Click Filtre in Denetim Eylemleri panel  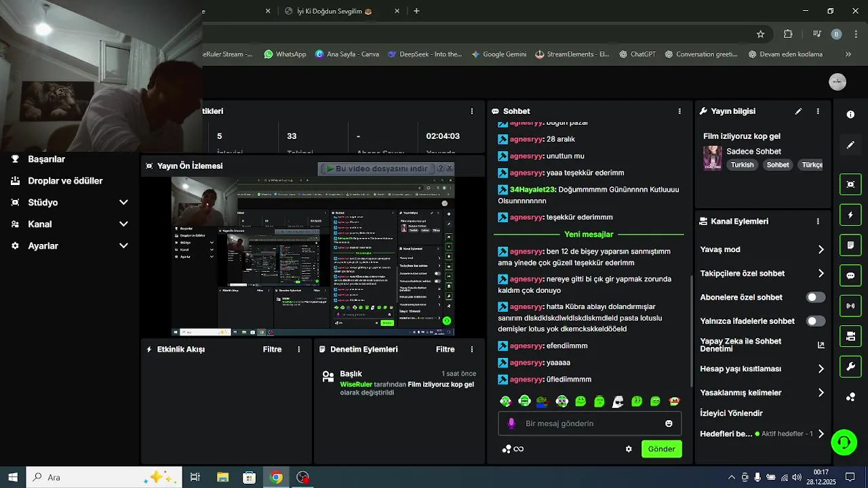tap(445, 350)
